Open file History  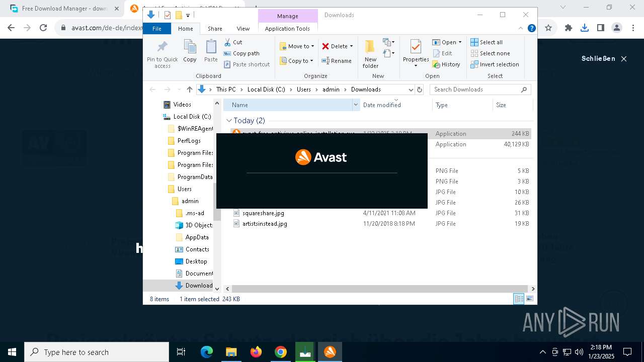[446, 64]
